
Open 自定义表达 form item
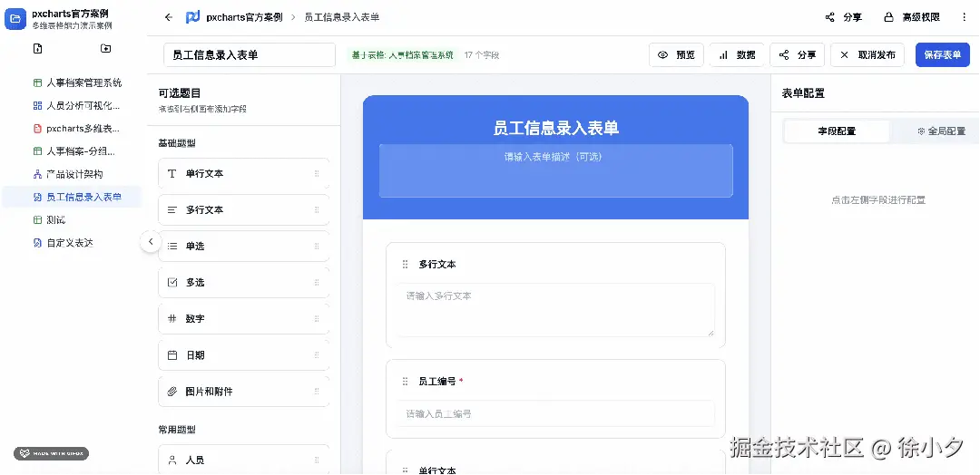(72, 243)
